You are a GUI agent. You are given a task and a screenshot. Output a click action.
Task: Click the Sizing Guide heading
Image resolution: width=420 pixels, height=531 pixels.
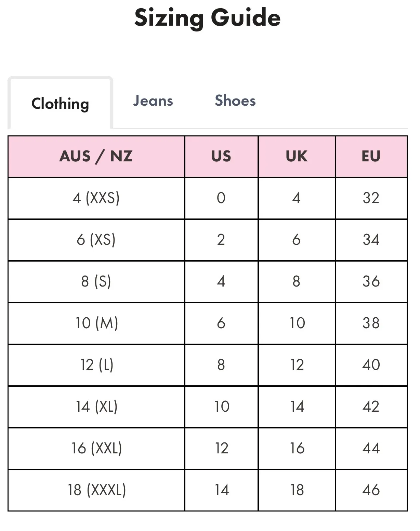pos(207,17)
